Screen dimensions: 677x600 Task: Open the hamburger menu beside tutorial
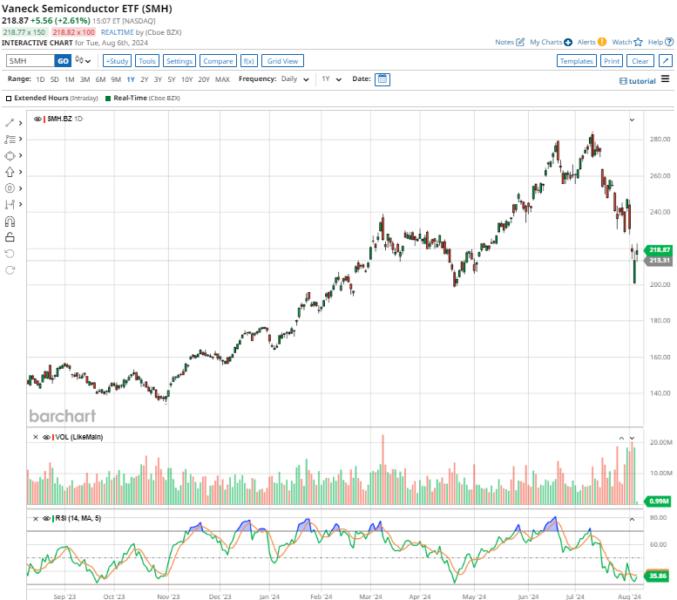click(x=665, y=79)
